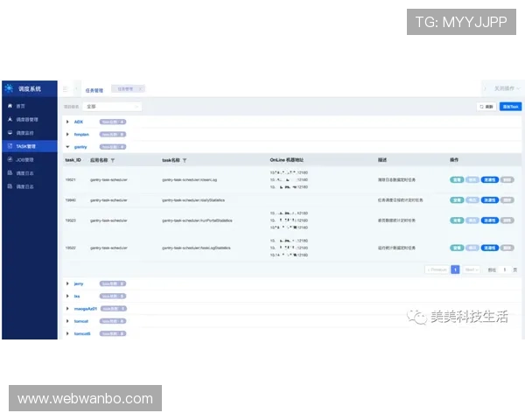Open JOB管理 in the sidebar
The height and width of the screenshot is (420, 525).
pos(25,160)
